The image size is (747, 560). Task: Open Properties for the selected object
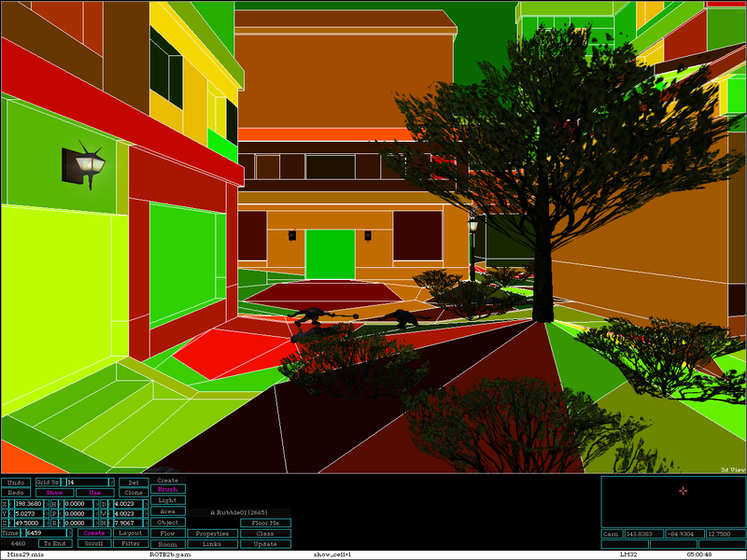point(212,534)
